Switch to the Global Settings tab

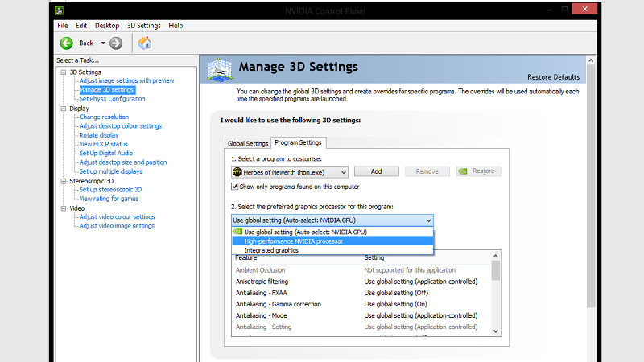click(x=247, y=143)
